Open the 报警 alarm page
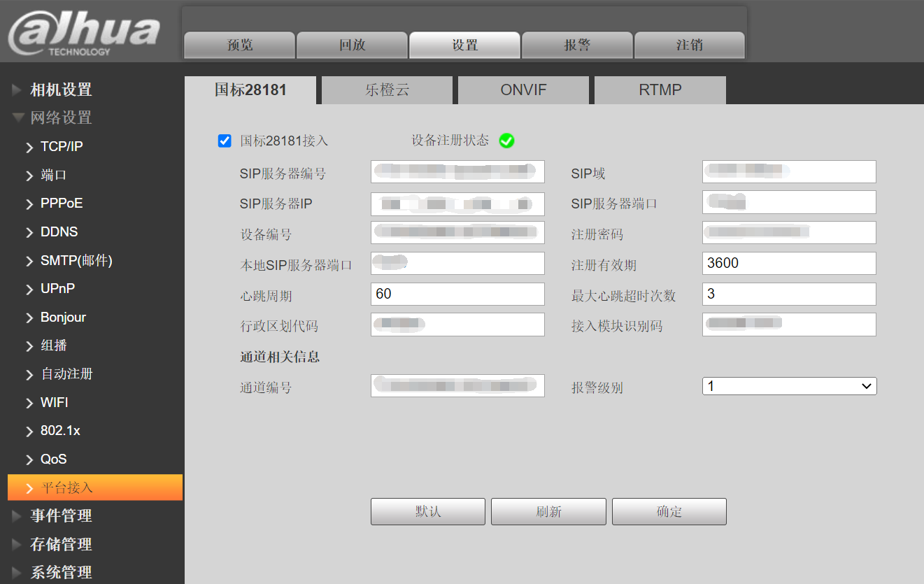This screenshot has width=924, height=584. (x=576, y=45)
